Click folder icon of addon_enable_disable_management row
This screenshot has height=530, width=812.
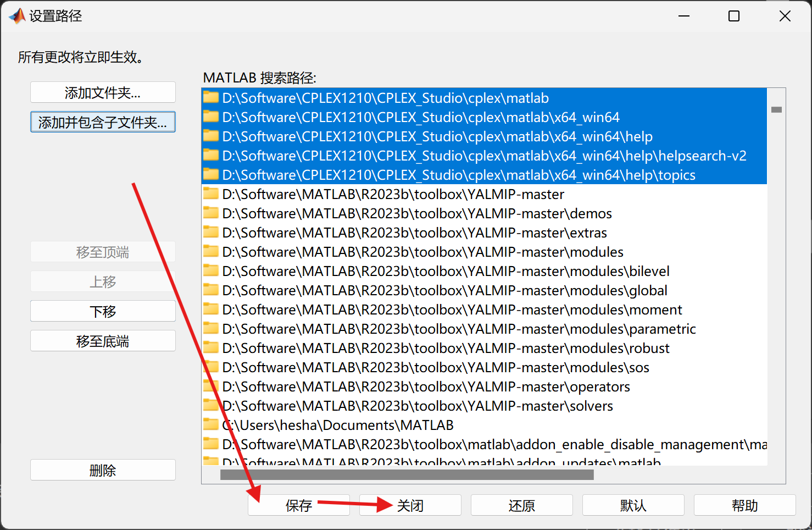(211, 444)
